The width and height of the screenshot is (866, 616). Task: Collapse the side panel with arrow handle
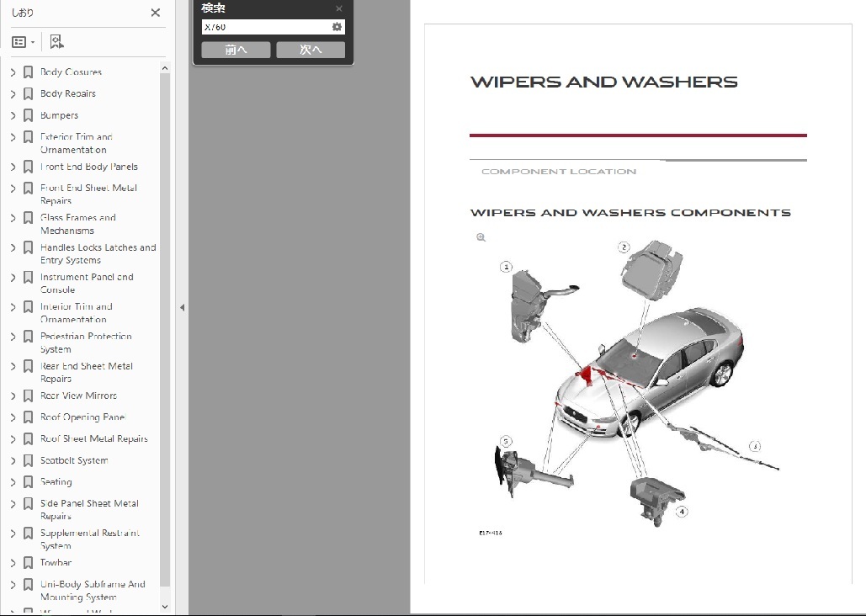pos(183,308)
